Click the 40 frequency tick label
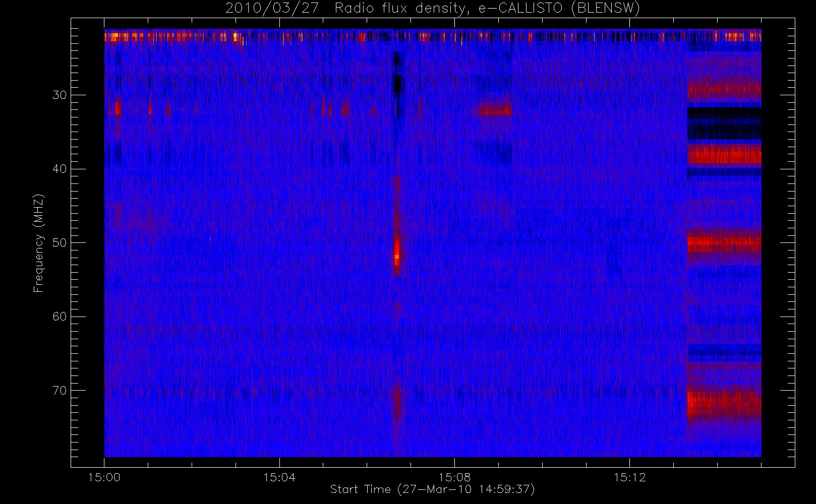The image size is (816, 504). click(x=60, y=169)
